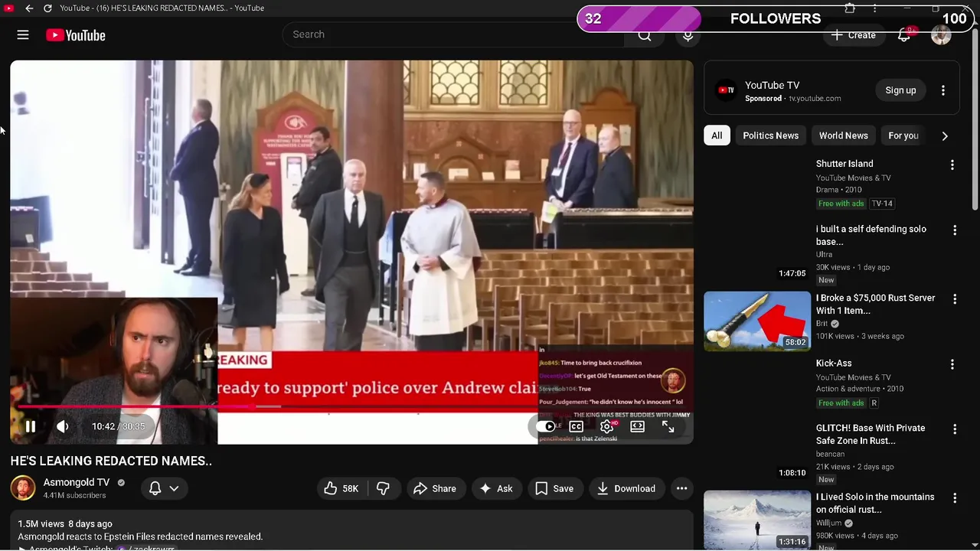Open the YouTube hamburger guide menu
The width and height of the screenshot is (980, 551).
(23, 35)
